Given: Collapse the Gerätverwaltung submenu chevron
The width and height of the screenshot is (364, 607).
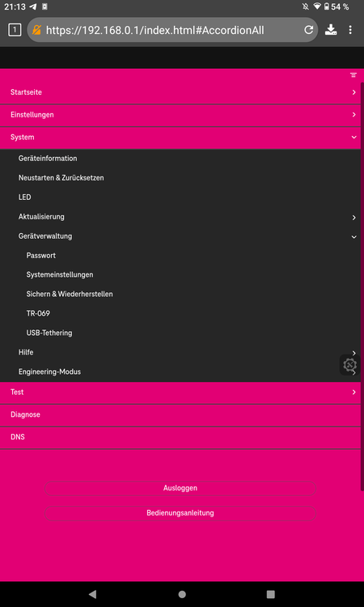Looking at the screenshot, I should (354, 237).
